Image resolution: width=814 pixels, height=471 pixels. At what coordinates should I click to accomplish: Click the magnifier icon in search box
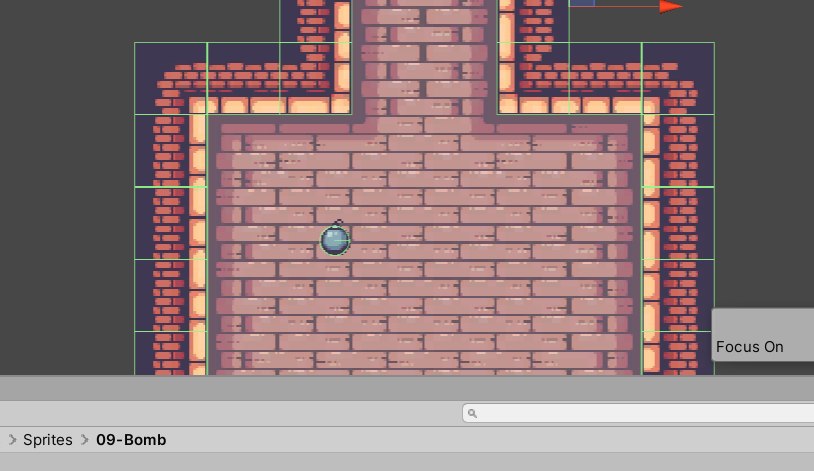tap(472, 413)
